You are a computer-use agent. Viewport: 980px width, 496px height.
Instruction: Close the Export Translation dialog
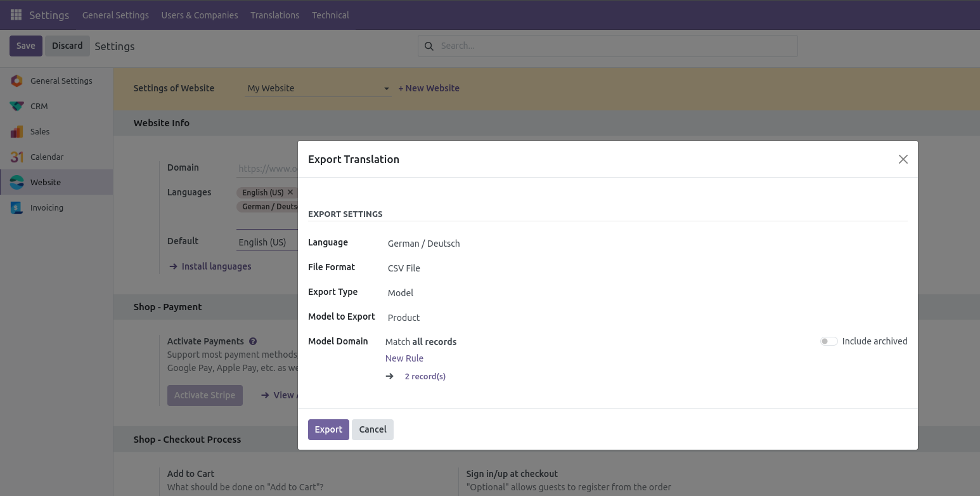(903, 159)
